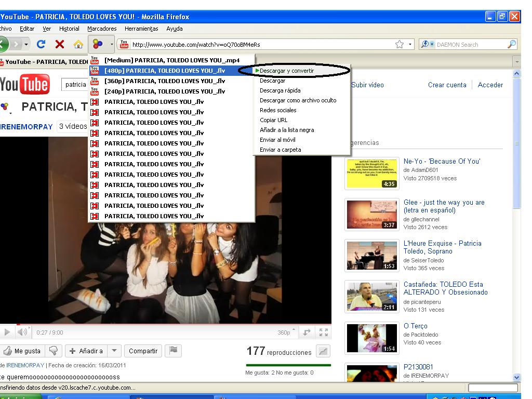The image size is (532, 399).
Task: Open the Editar menu
Action: pyautogui.click(x=27, y=29)
